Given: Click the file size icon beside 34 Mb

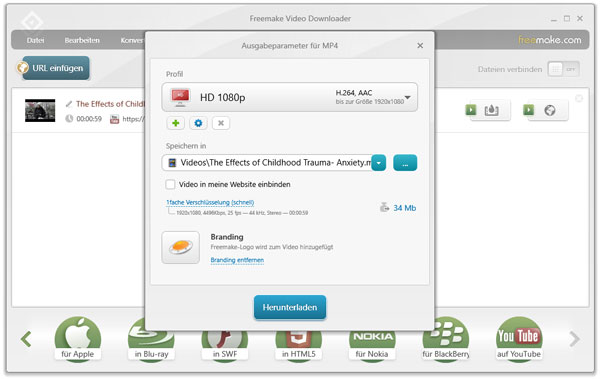Looking at the screenshot, I should (x=384, y=207).
